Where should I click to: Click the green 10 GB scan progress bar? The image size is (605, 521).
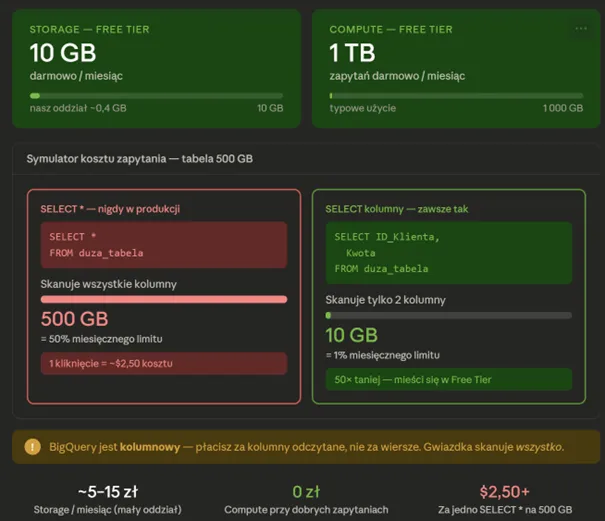pos(448,315)
